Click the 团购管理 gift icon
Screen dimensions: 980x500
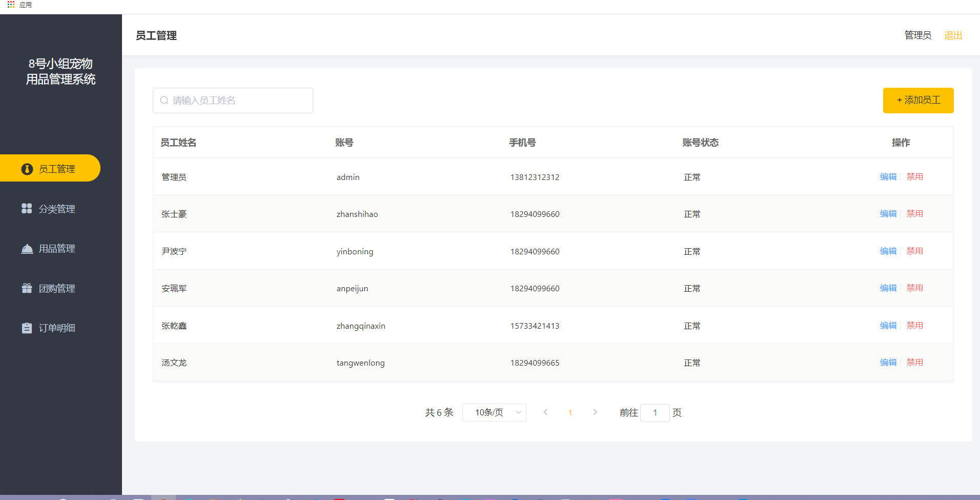point(27,288)
